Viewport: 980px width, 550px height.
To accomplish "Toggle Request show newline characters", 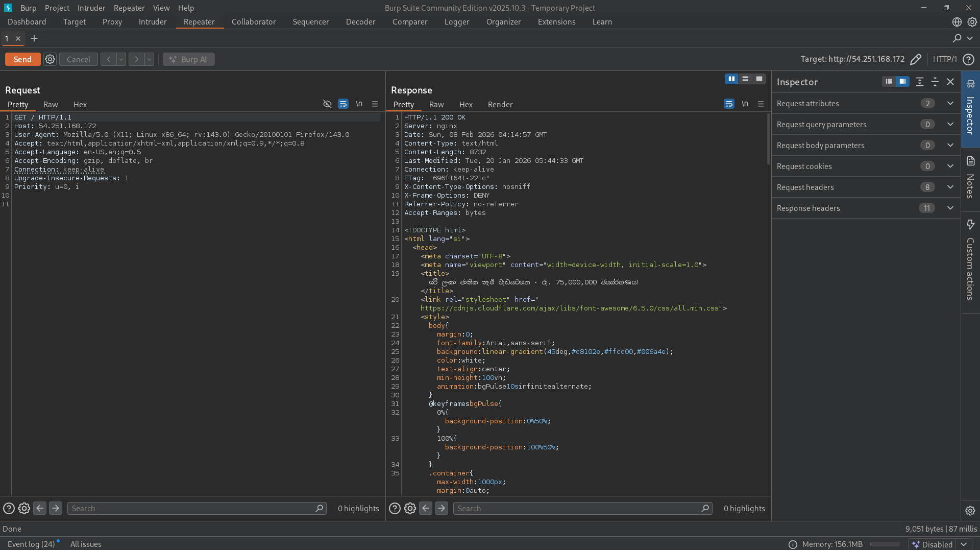I will click(359, 104).
